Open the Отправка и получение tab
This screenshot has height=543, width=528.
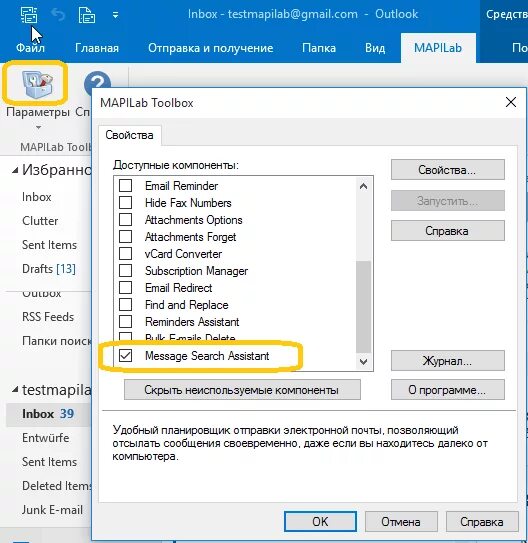pyautogui.click(x=211, y=48)
